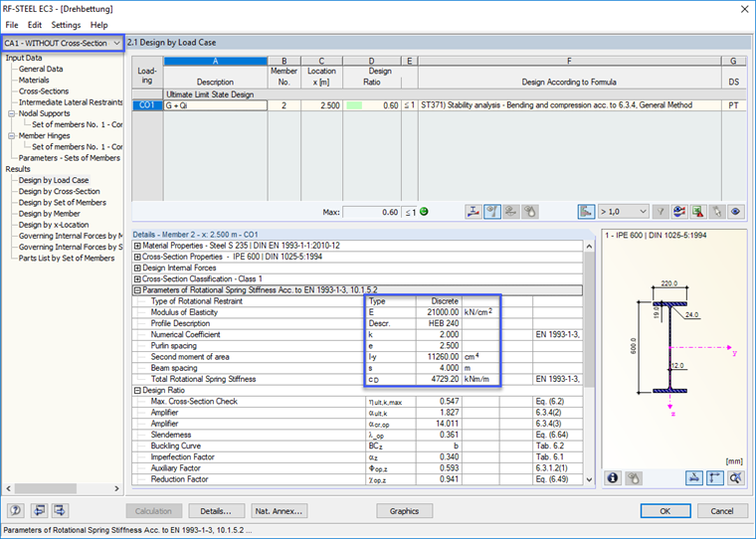Expand Cross-Section Classification - Class 1 row
Screen dimensions: 756x539
[x=137, y=279]
